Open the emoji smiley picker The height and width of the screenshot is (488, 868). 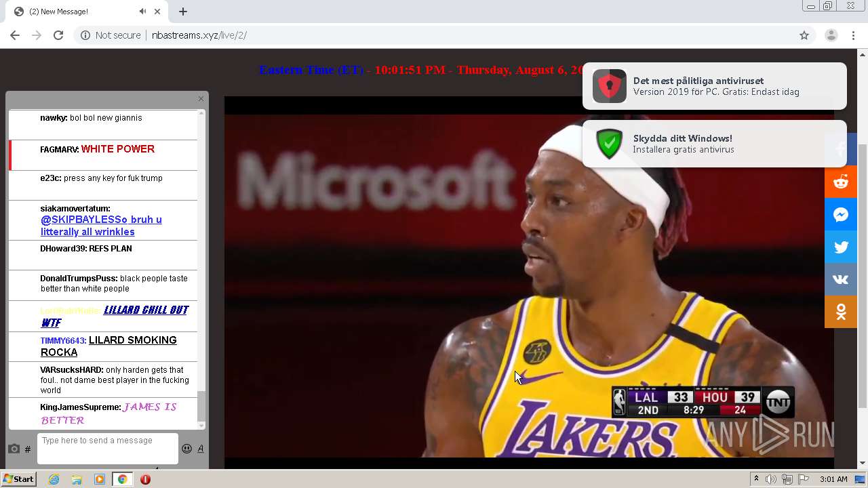tap(186, 449)
